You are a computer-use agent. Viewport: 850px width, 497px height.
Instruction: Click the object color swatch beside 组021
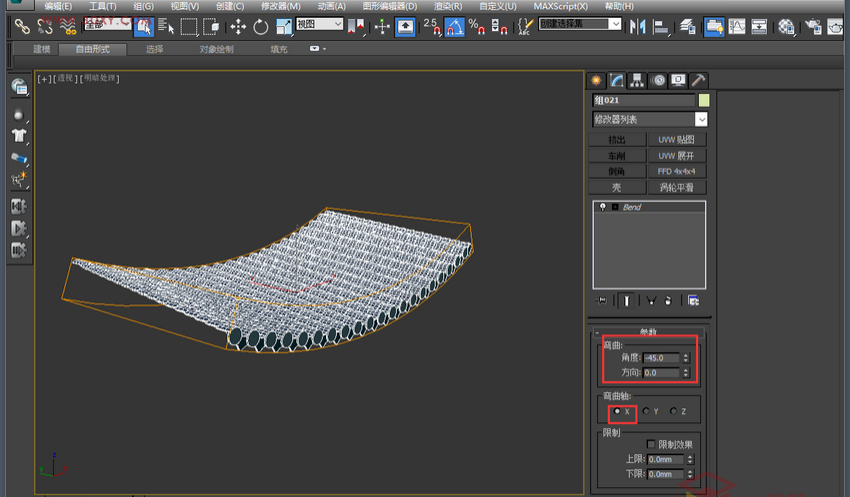(704, 100)
